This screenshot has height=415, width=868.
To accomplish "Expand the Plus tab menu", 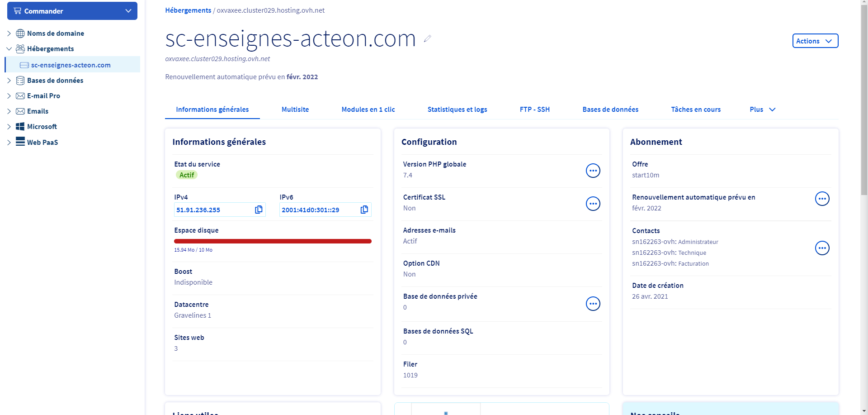I will pyautogui.click(x=762, y=110).
